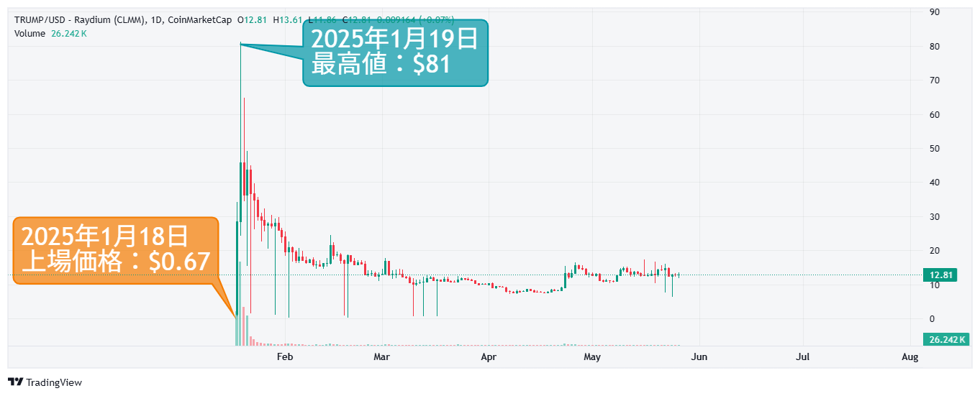The width and height of the screenshot is (980, 396).
Task: Click the 0 price axis label
Action: (933, 318)
